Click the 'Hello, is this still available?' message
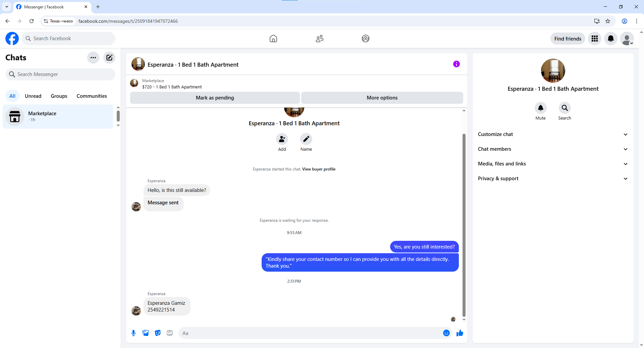 pos(177,190)
